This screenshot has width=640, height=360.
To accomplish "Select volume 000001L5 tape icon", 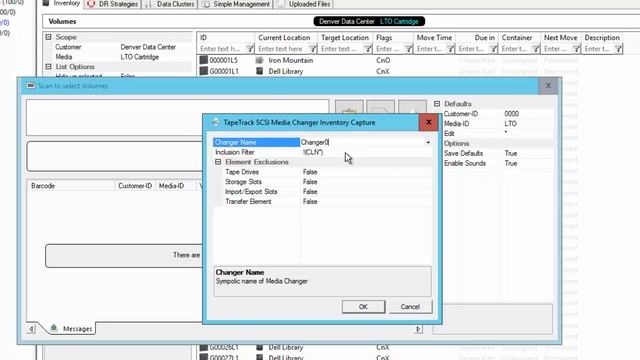I will [204, 60].
